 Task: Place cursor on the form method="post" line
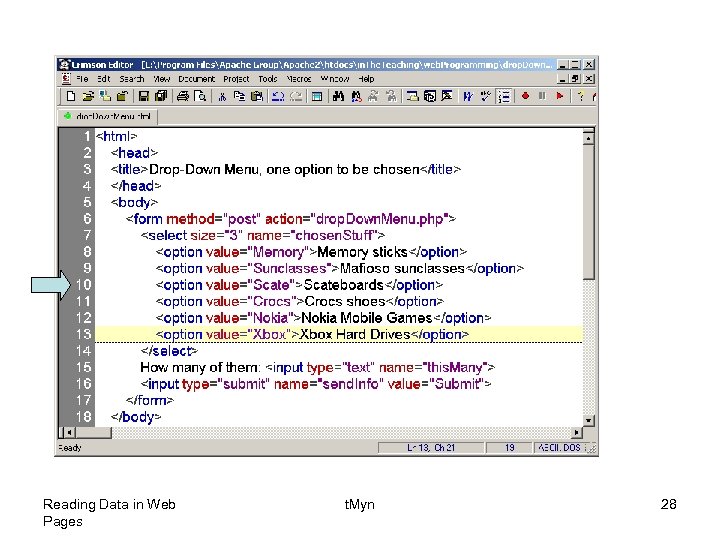tap(291, 219)
